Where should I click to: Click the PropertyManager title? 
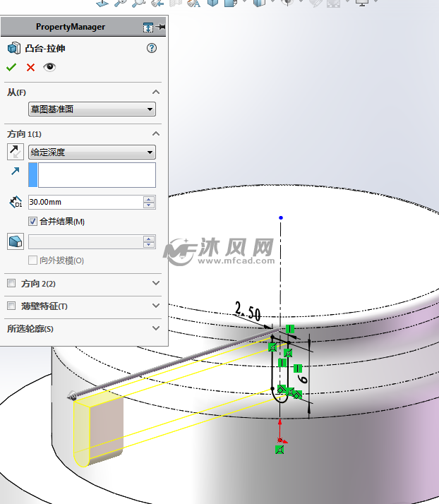click(x=71, y=27)
